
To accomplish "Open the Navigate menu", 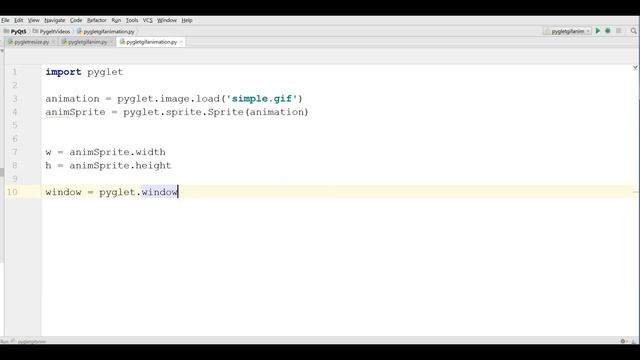I will click(55, 20).
